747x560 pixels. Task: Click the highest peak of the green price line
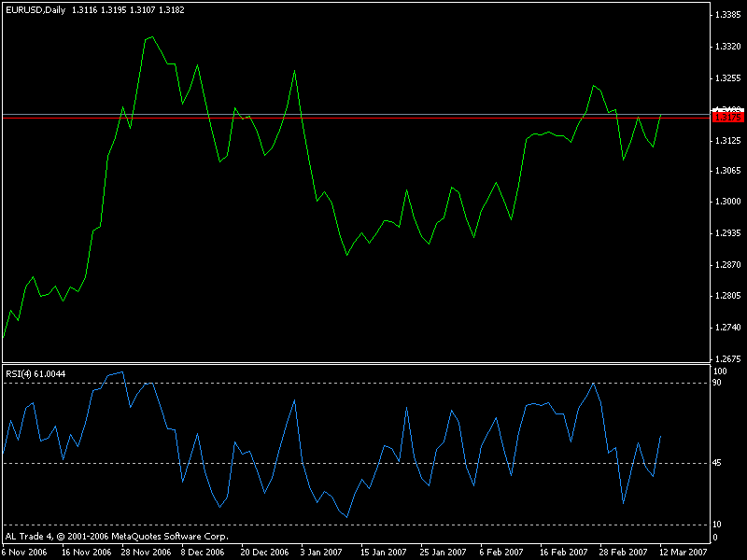(x=152, y=37)
